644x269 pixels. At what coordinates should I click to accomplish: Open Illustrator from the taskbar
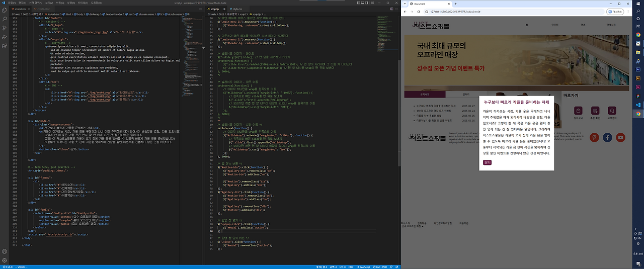point(638,78)
